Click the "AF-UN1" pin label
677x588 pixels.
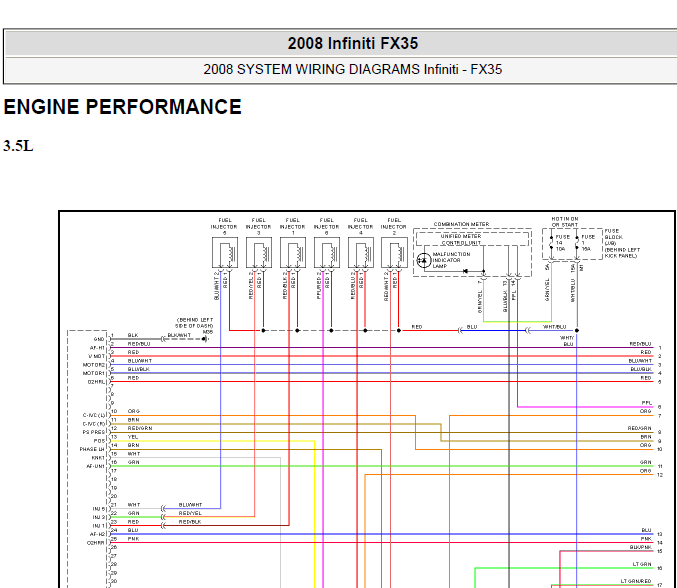point(96,466)
